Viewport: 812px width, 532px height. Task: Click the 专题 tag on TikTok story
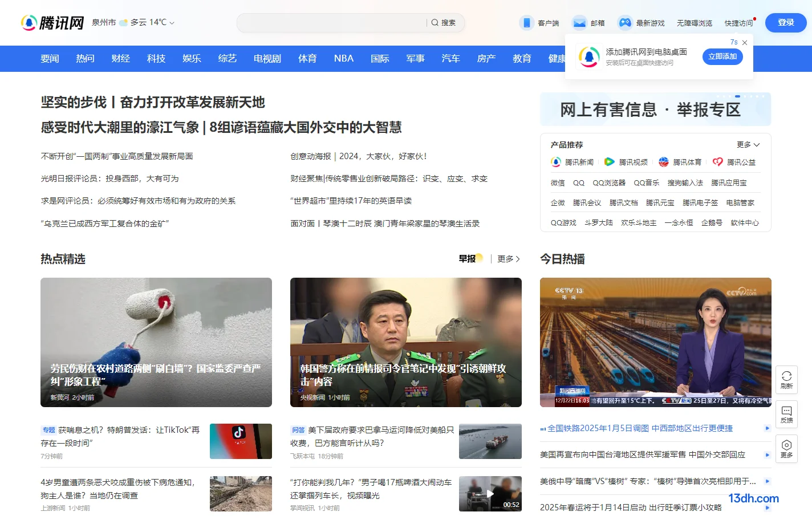[x=48, y=430]
